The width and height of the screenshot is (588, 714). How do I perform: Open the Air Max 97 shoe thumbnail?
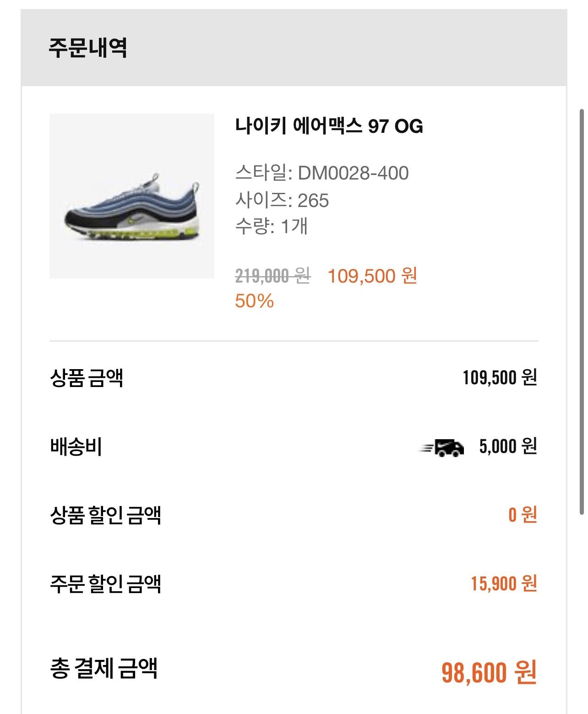tap(132, 196)
